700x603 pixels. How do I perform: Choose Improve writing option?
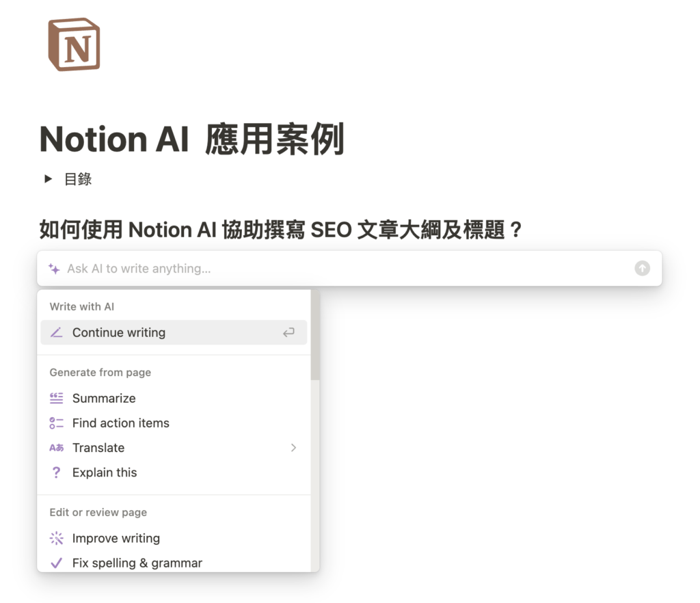click(x=174, y=538)
